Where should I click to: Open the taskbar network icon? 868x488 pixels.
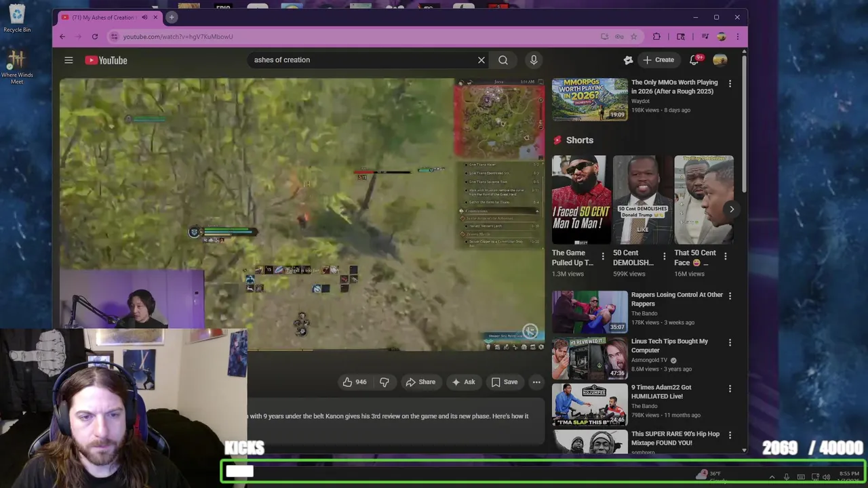click(815, 477)
